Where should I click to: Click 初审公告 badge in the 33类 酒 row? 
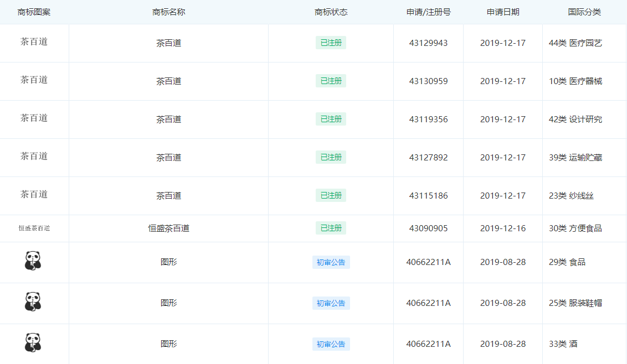[331, 344]
